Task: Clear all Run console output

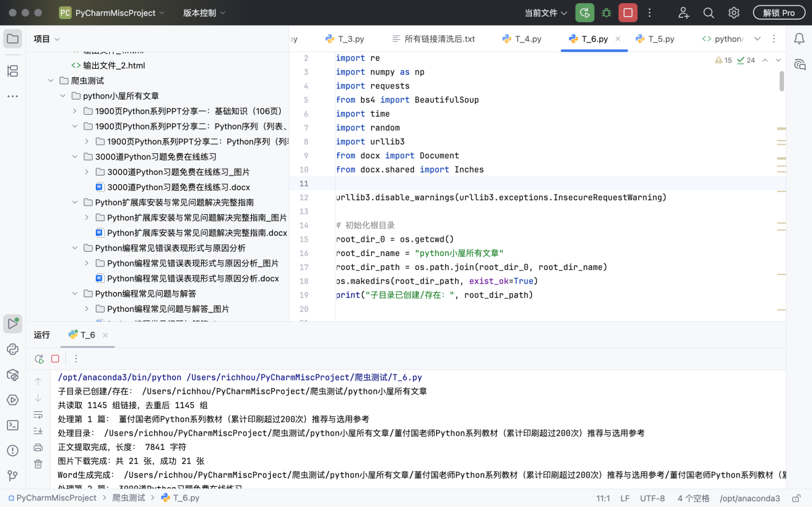Action: click(38, 464)
